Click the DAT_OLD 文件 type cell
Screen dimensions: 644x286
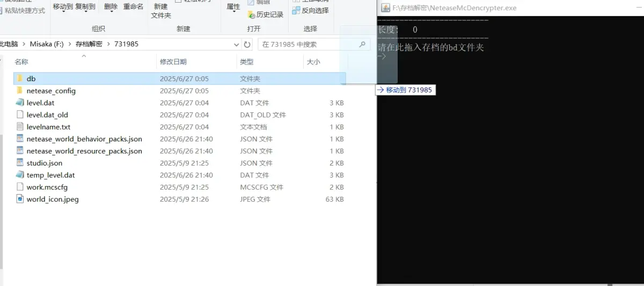coord(263,115)
